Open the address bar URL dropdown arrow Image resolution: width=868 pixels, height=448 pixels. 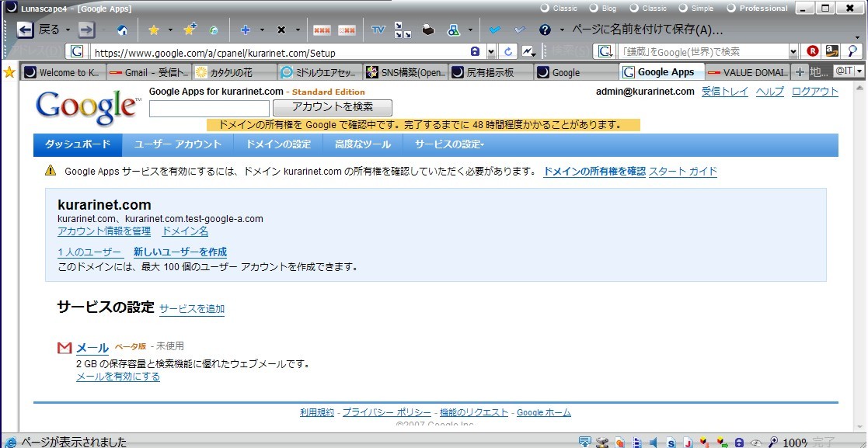click(490, 52)
